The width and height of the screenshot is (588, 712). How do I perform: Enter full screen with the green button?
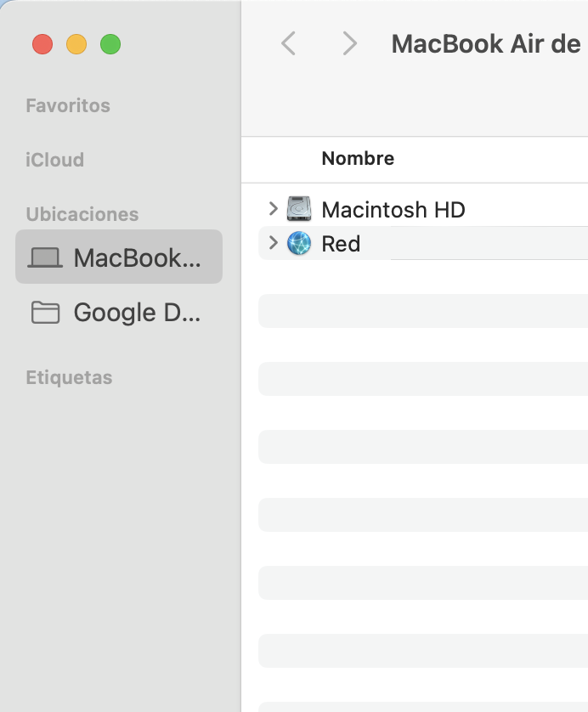coord(110,44)
